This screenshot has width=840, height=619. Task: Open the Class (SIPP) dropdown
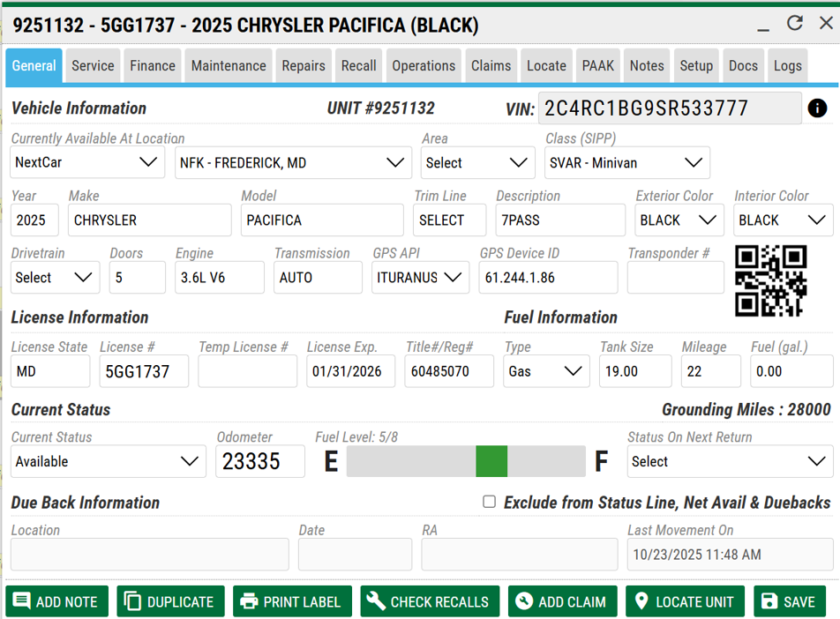[x=626, y=162]
